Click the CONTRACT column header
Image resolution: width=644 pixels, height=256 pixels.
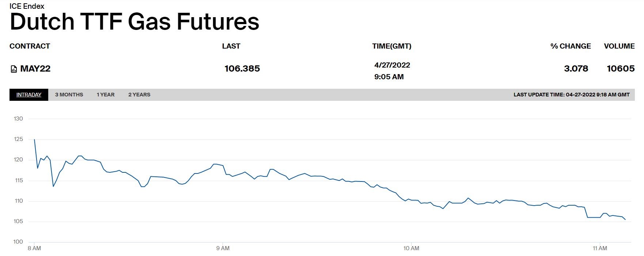tap(30, 46)
